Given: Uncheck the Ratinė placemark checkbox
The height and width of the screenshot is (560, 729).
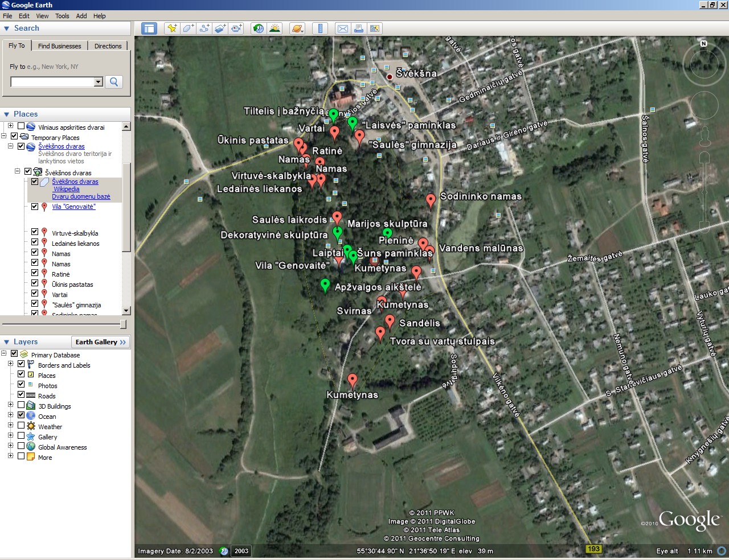Looking at the screenshot, I should coord(35,273).
